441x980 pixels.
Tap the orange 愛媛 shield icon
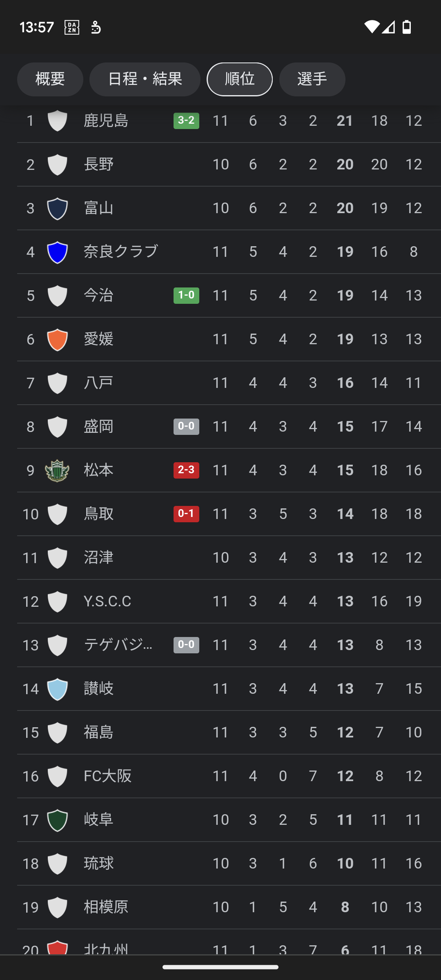[58, 339]
